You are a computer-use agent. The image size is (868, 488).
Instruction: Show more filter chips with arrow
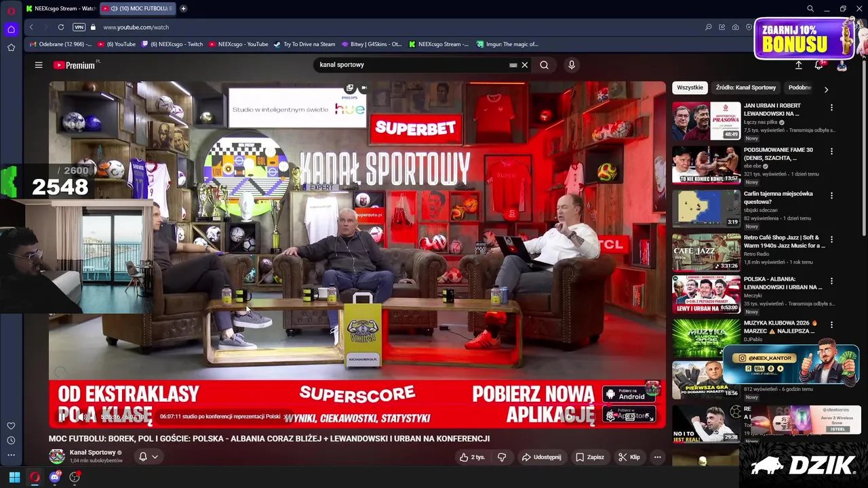[826, 89]
